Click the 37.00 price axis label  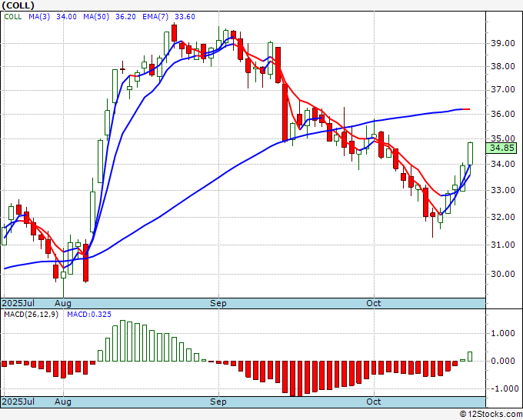(502, 90)
